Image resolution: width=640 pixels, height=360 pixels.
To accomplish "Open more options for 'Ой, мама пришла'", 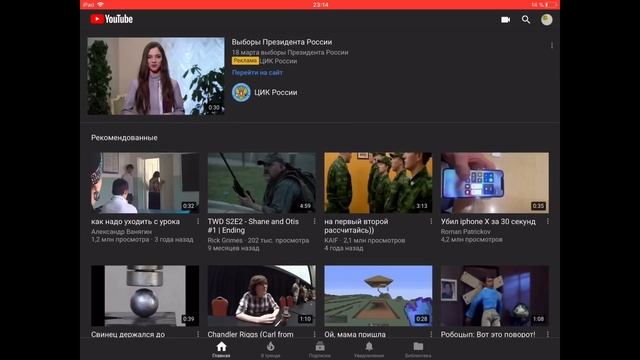I will coord(431,334).
